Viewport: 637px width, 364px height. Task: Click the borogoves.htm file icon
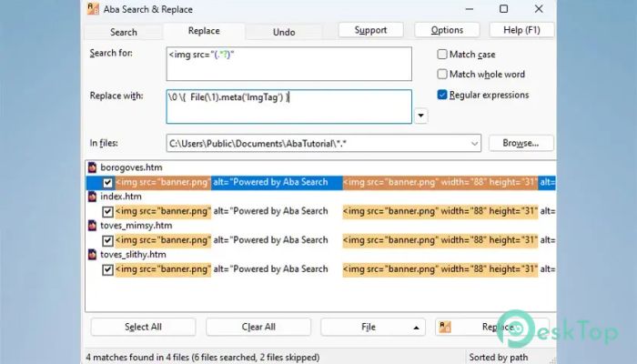(x=92, y=167)
